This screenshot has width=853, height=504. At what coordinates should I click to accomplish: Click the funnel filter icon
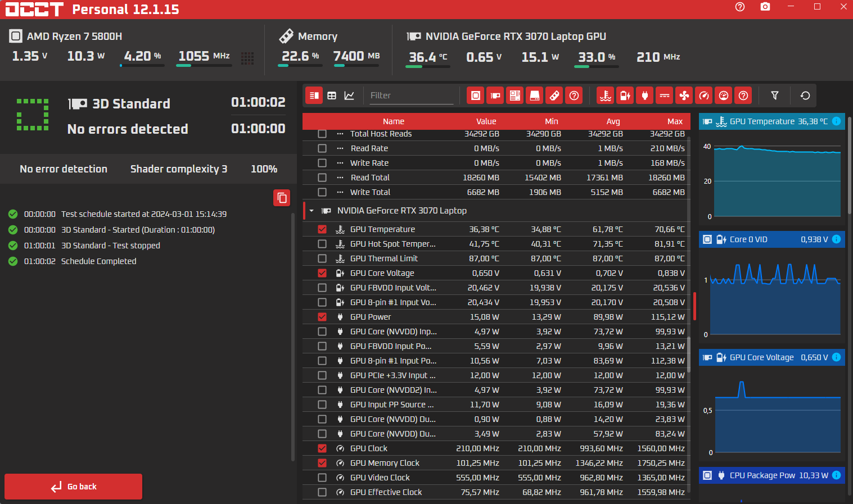(775, 96)
